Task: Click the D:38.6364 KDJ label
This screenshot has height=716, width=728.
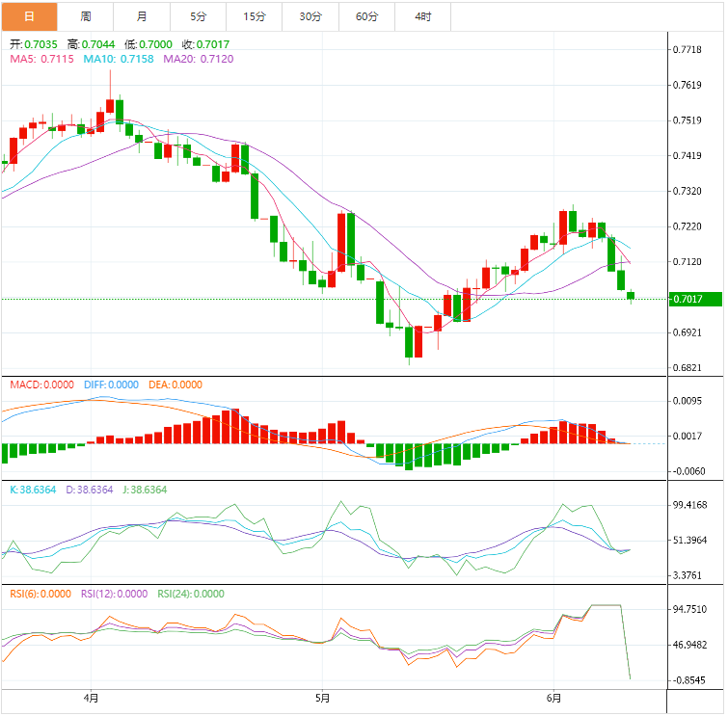Action: click(89, 490)
